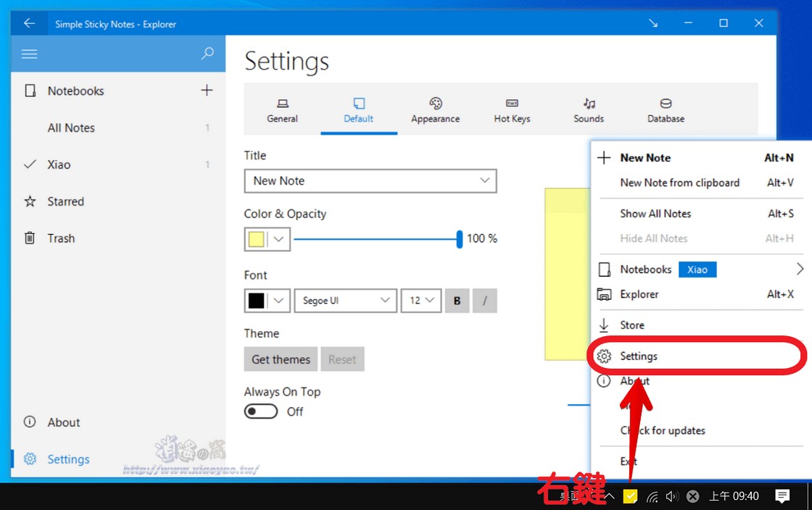The image size is (812, 510).
Task: Click the About info icon in sidebar
Action: [30, 422]
